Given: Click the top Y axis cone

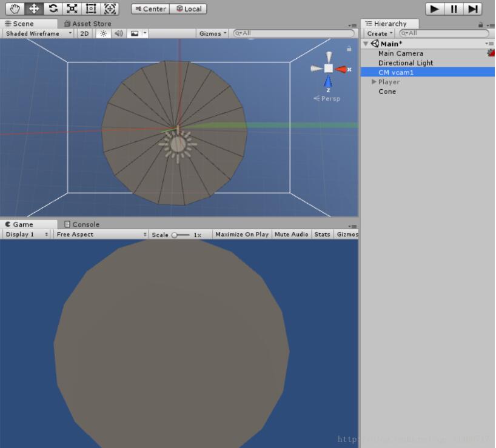Looking at the screenshot, I should [329, 57].
